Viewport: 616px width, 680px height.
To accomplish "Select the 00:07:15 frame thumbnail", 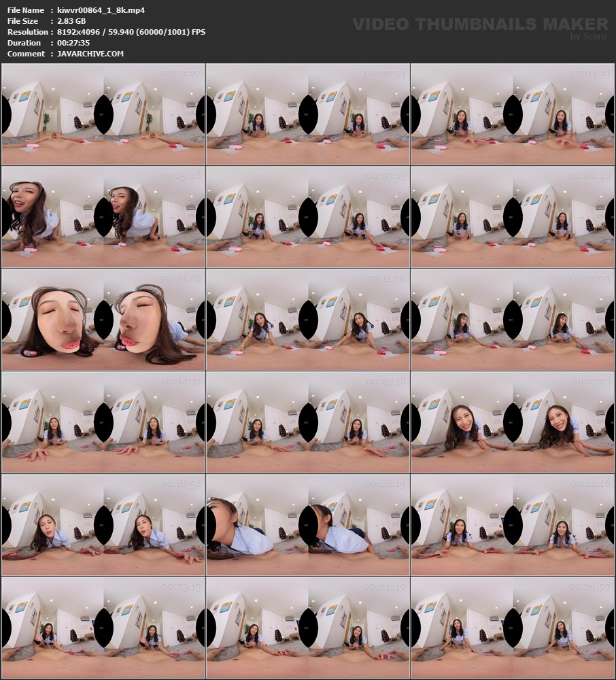I will click(308, 217).
